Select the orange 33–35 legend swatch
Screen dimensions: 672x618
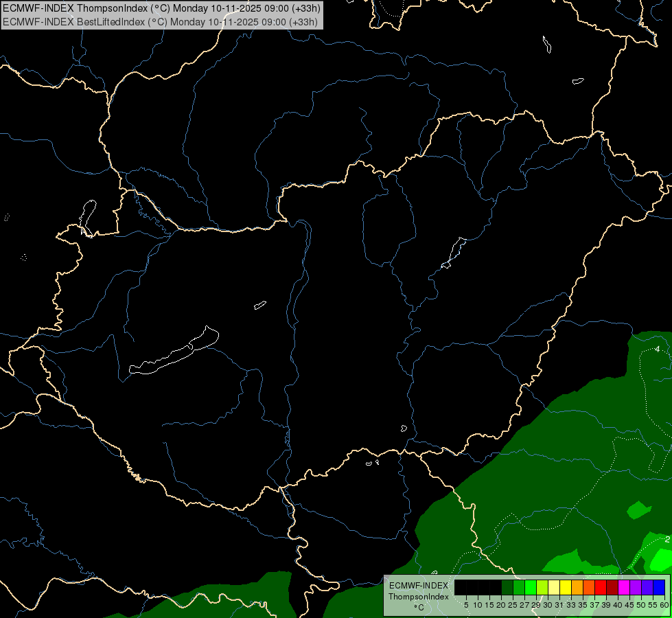point(577,587)
